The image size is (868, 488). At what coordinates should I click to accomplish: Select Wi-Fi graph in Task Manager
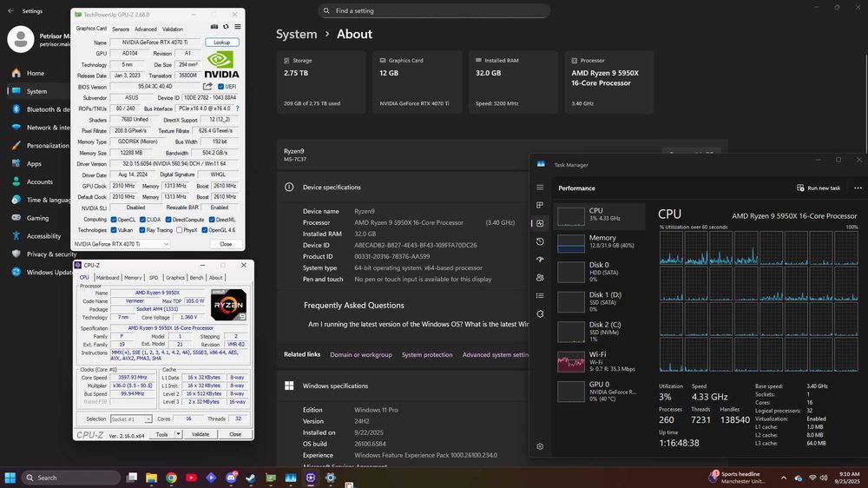[x=599, y=361]
